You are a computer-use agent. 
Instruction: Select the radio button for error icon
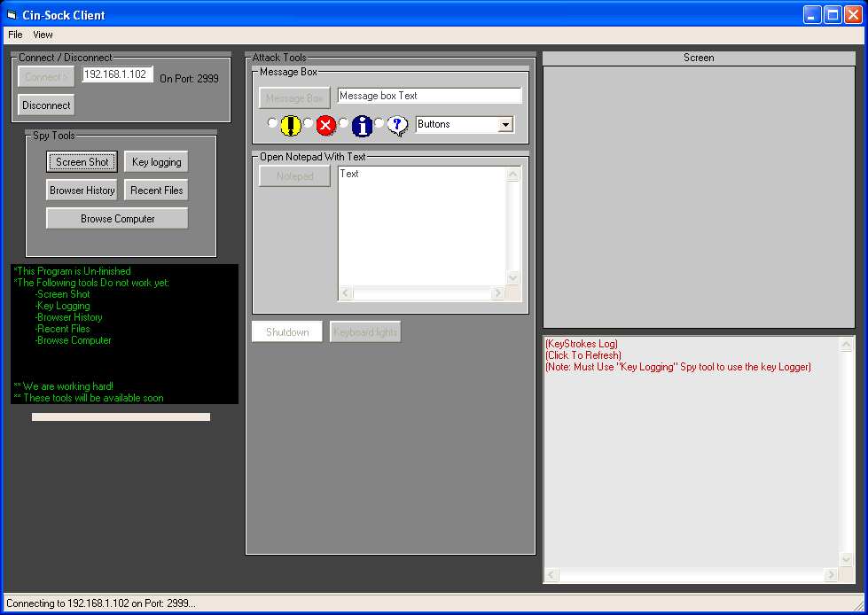click(309, 123)
